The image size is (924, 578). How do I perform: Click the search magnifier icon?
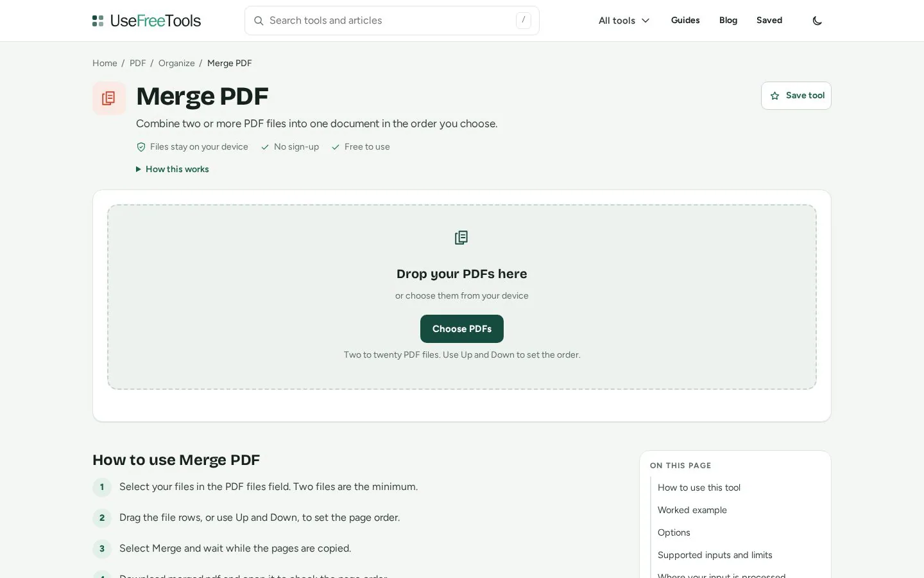pos(259,21)
